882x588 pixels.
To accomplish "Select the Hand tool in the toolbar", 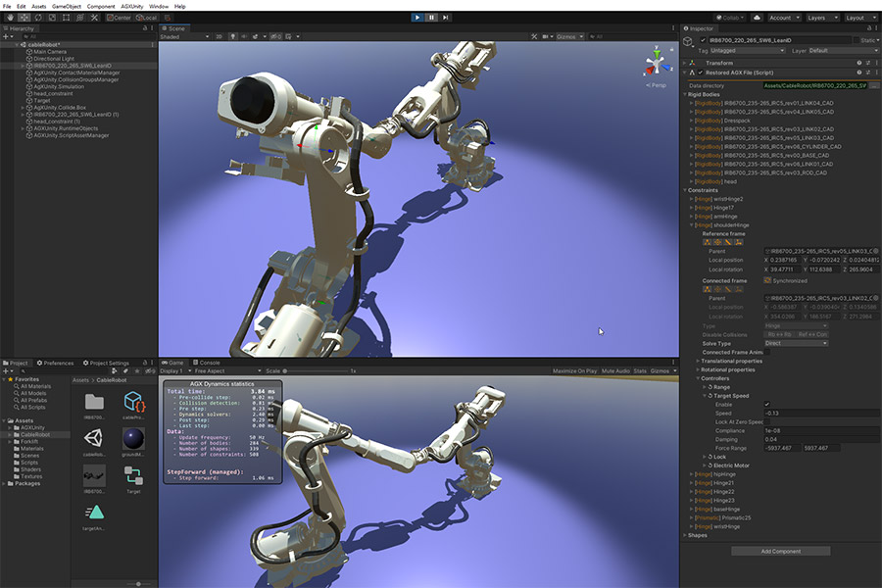I will (x=10, y=18).
